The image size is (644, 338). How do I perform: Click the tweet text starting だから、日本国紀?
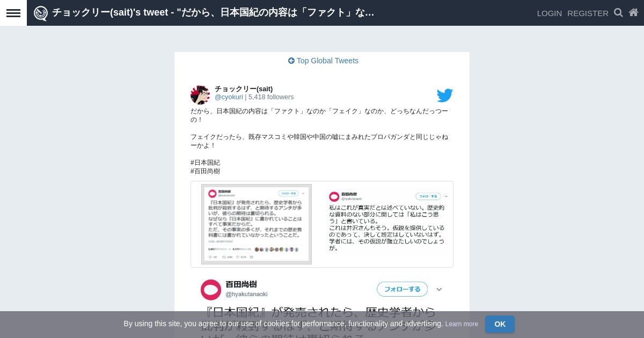(x=319, y=115)
